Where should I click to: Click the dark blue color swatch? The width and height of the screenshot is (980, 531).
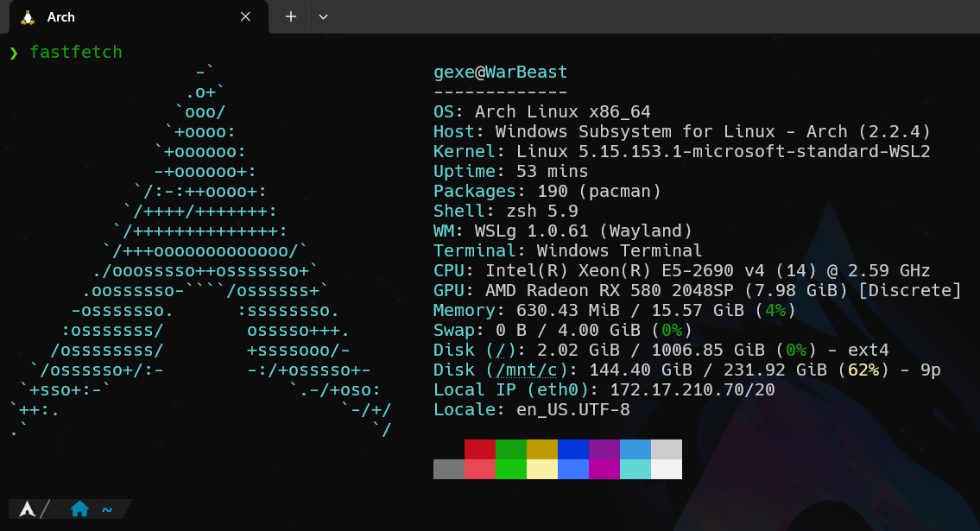pos(573,449)
